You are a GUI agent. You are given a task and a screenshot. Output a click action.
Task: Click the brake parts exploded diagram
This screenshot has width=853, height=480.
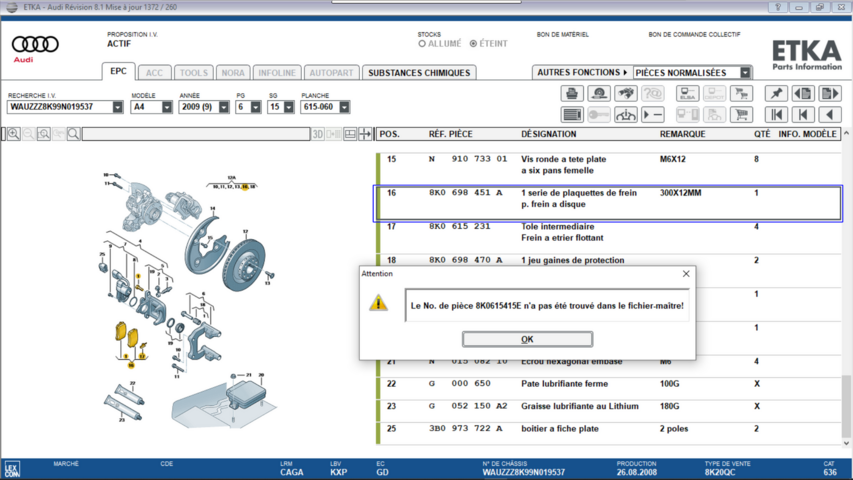188,299
